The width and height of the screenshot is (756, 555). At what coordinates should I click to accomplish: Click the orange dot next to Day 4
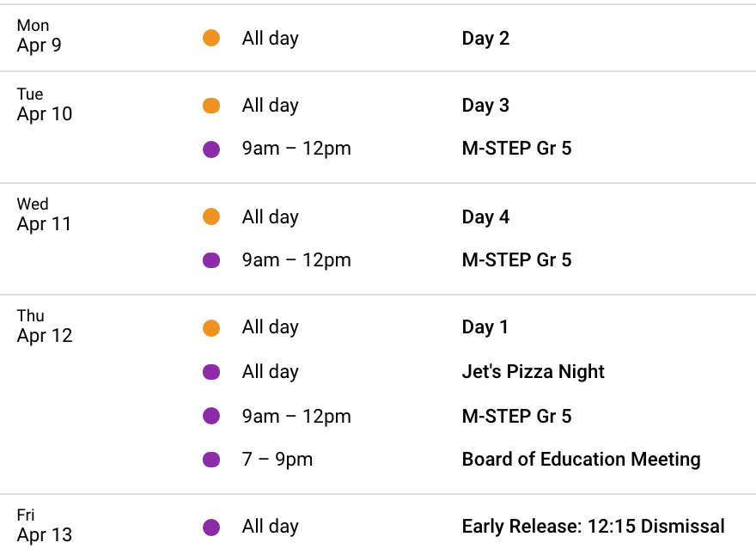click(211, 217)
